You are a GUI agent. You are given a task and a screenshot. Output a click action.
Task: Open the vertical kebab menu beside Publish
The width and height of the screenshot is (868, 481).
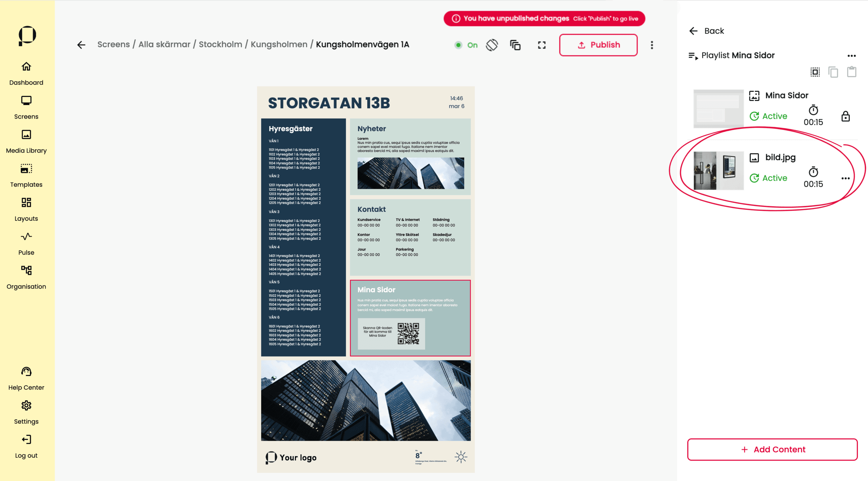pyautogui.click(x=652, y=45)
